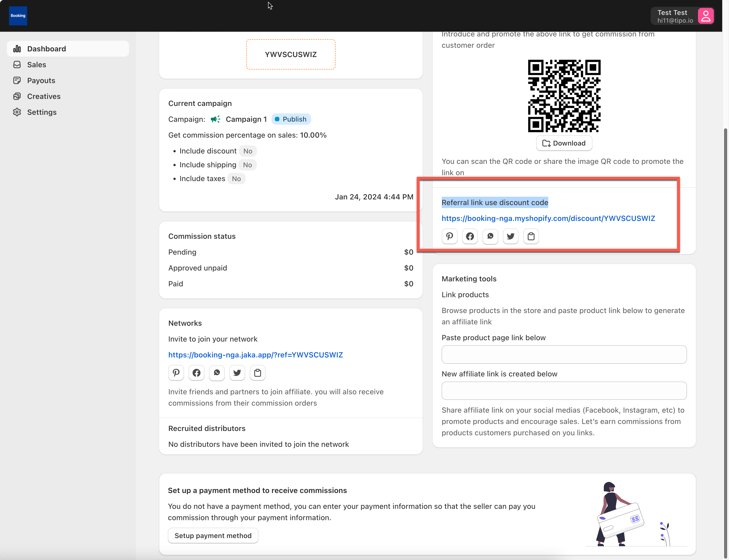729x560 pixels.
Task: Share network invite link on Pinterest
Action: pos(176,373)
